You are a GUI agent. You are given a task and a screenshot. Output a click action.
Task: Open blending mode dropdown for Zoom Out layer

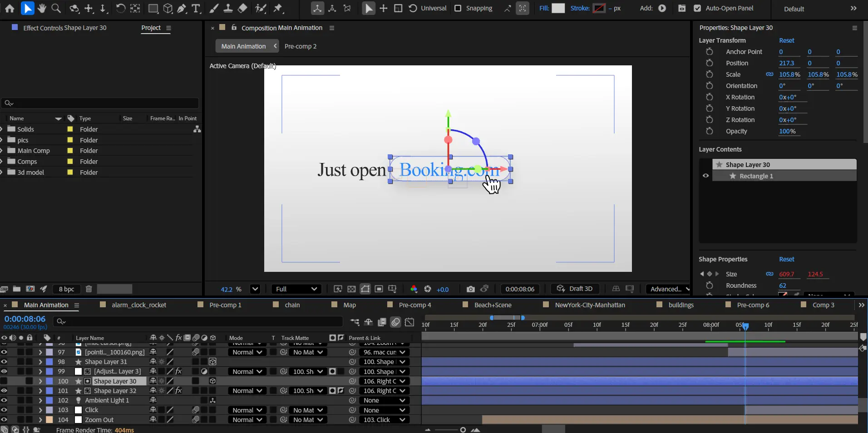(x=247, y=420)
